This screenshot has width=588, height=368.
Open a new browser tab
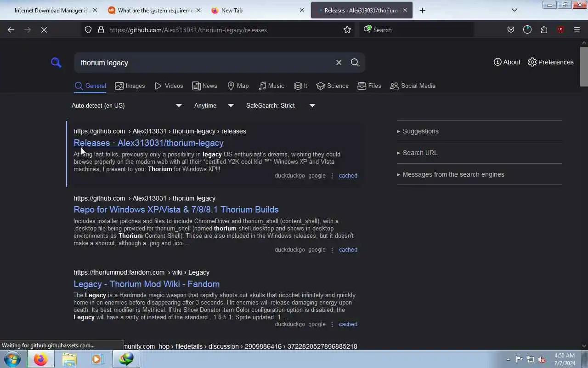coord(423,10)
